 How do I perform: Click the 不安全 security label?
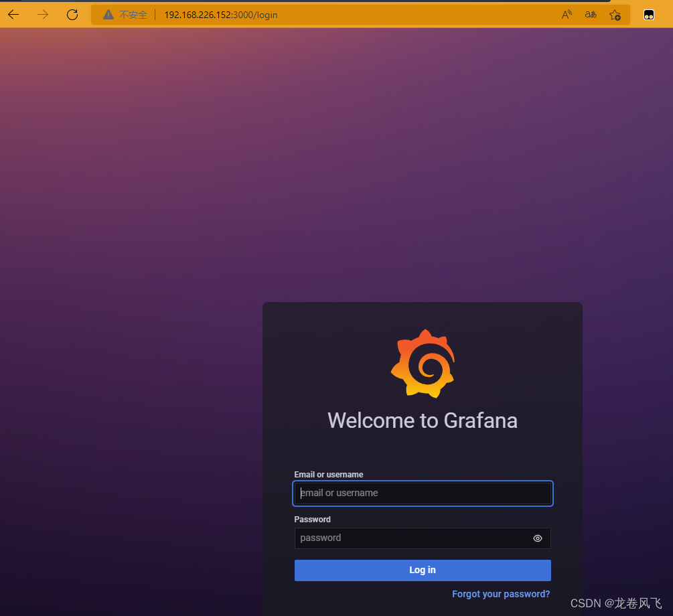[133, 15]
